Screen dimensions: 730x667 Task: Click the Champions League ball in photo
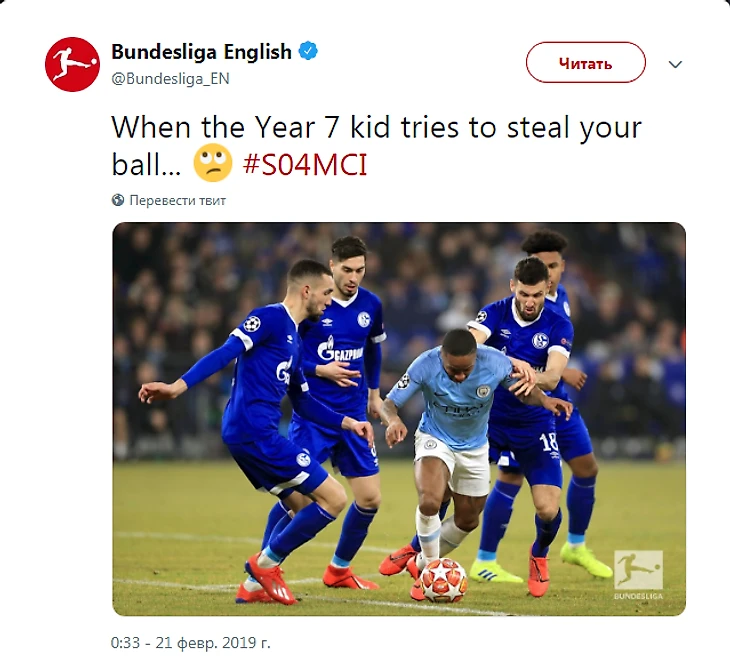[443, 580]
